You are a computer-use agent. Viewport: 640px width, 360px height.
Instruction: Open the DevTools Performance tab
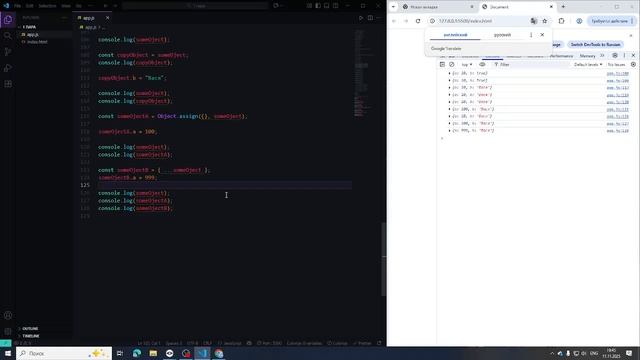click(561, 56)
